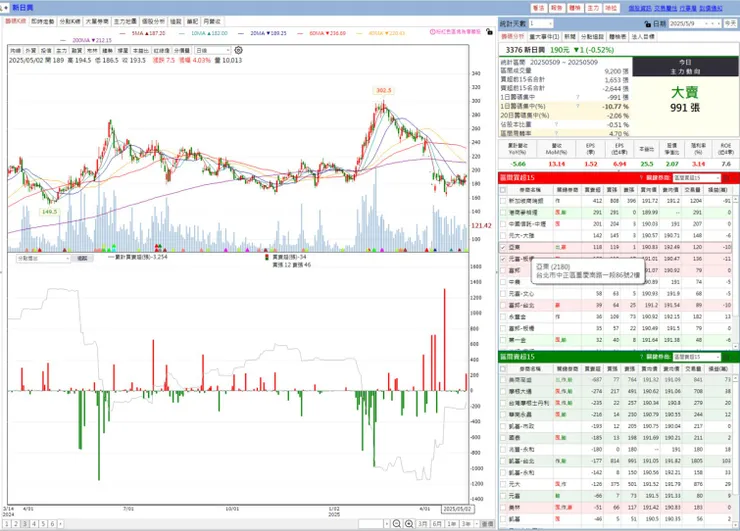Check the 新加坡商瑞銀 row checkbox
Image resolution: width=740 pixels, height=531 pixels.
[x=503, y=201]
